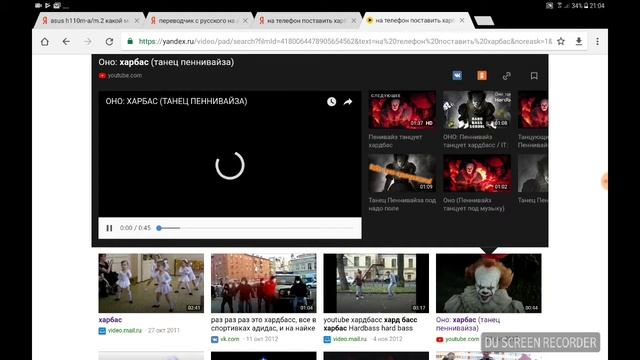The image size is (640, 360).
Task: Click 'youtube хардбасс хард басс' title link
Action: [x=371, y=324]
